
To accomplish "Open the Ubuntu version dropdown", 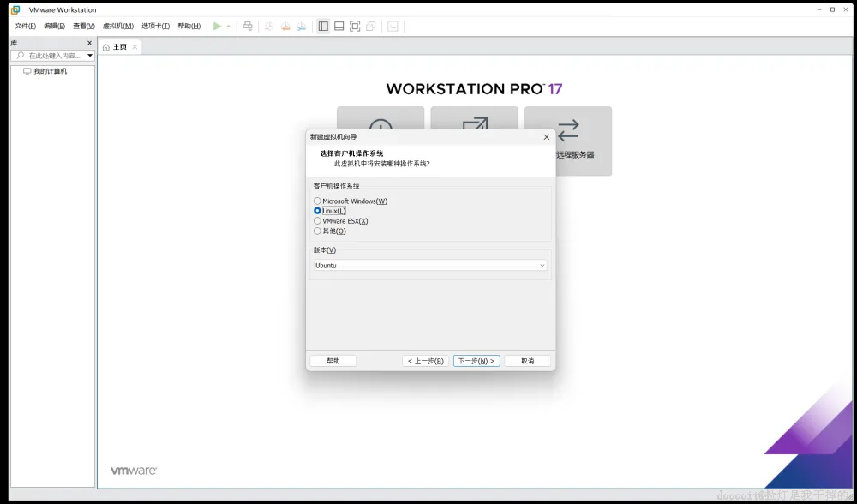I will 430,265.
